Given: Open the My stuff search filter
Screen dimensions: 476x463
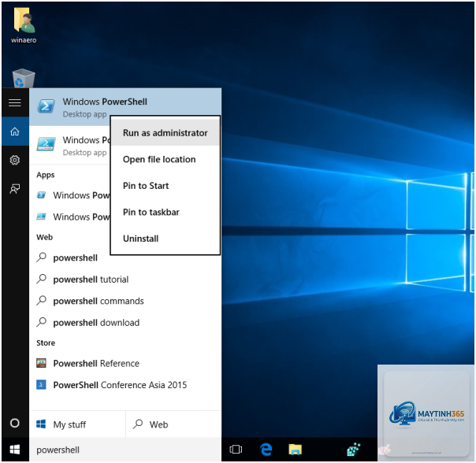Looking at the screenshot, I should [77, 424].
